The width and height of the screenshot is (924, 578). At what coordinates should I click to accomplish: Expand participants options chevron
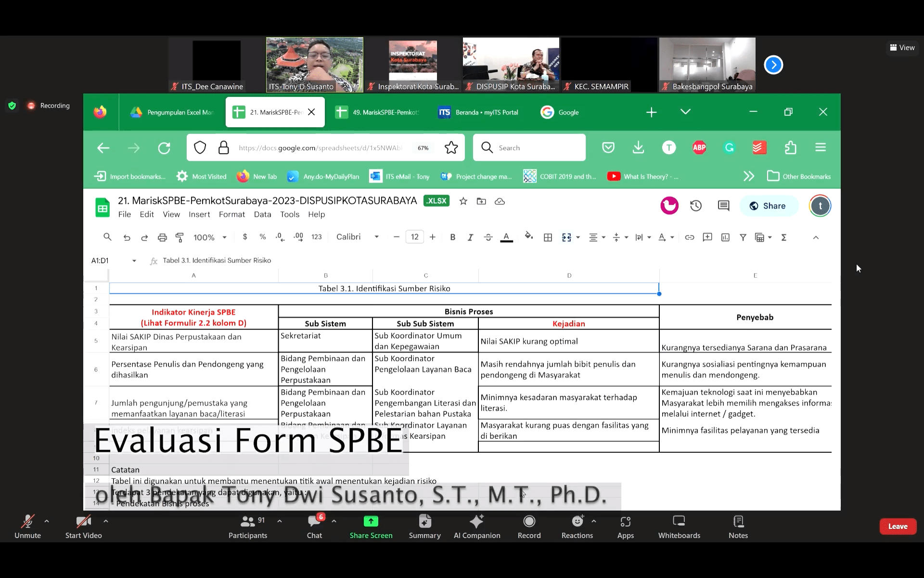point(280,521)
